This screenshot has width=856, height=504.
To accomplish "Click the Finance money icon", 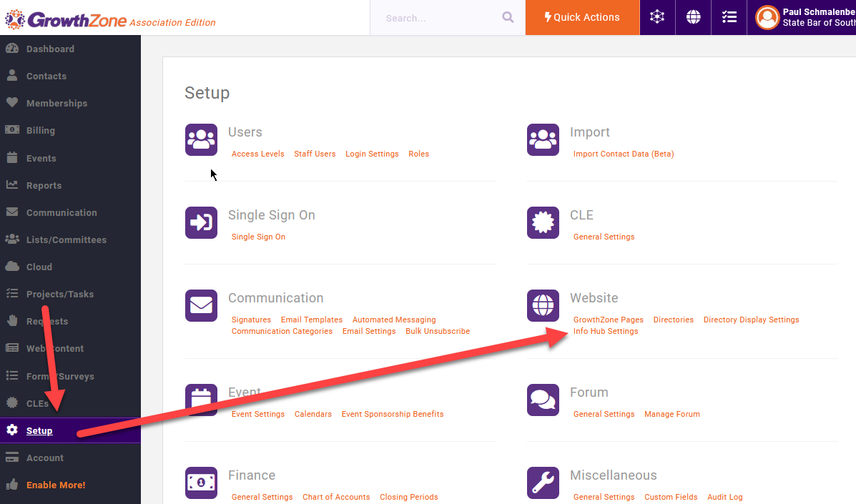I will (201, 483).
